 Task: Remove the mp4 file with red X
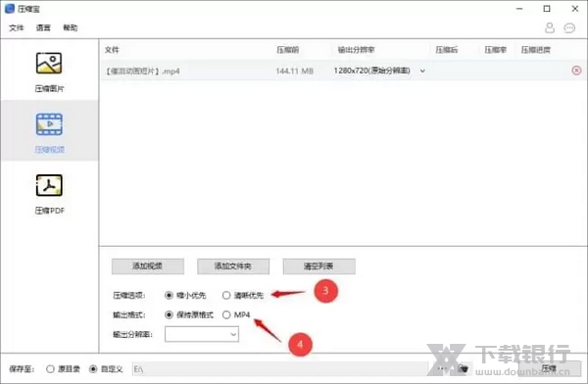click(576, 71)
